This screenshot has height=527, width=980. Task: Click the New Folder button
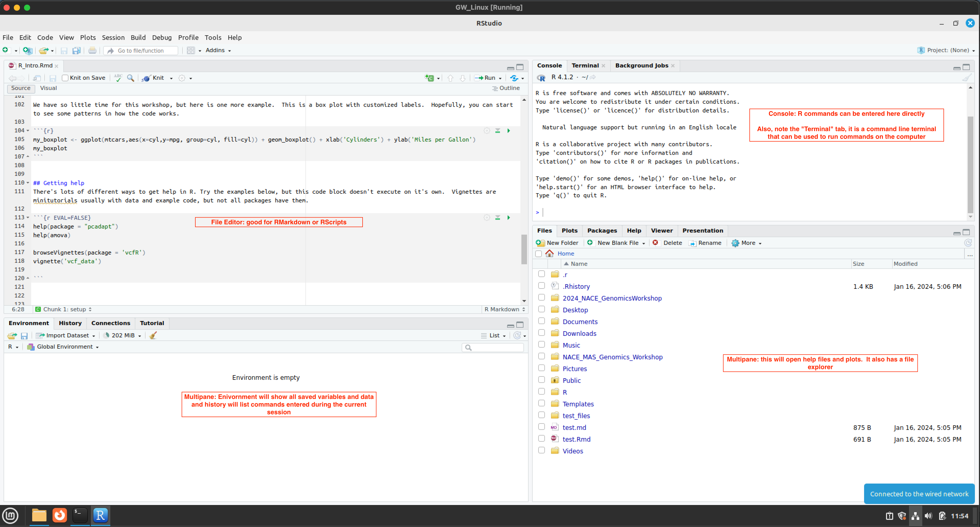coord(557,243)
